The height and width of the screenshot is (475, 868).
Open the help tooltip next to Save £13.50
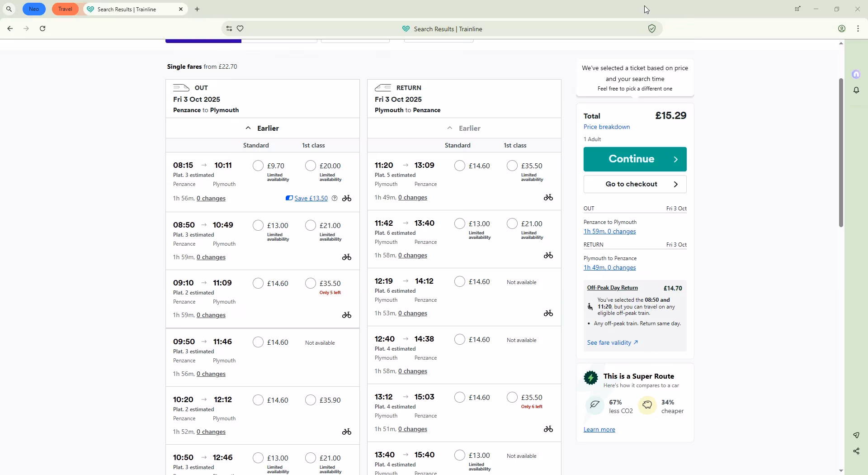(x=335, y=198)
